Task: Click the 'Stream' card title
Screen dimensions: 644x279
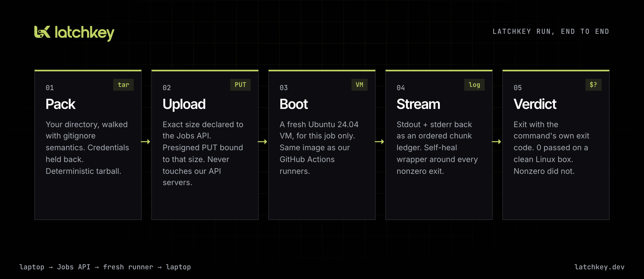Action: click(418, 104)
